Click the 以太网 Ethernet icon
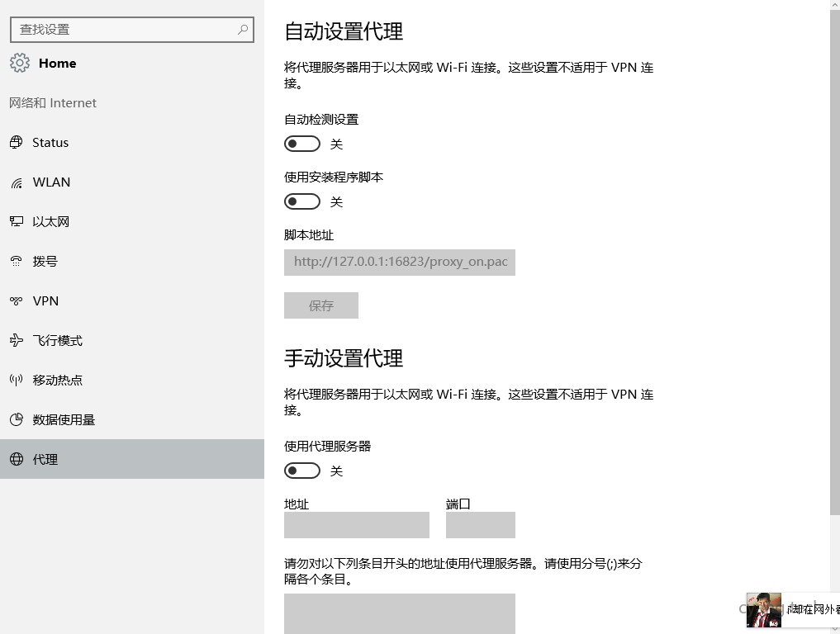Viewport: 840px width, 634px height. (x=18, y=221)
